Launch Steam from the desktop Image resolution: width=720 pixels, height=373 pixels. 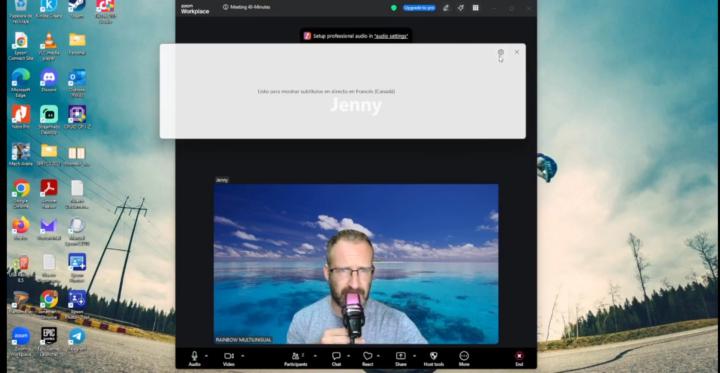coord(77,9)
